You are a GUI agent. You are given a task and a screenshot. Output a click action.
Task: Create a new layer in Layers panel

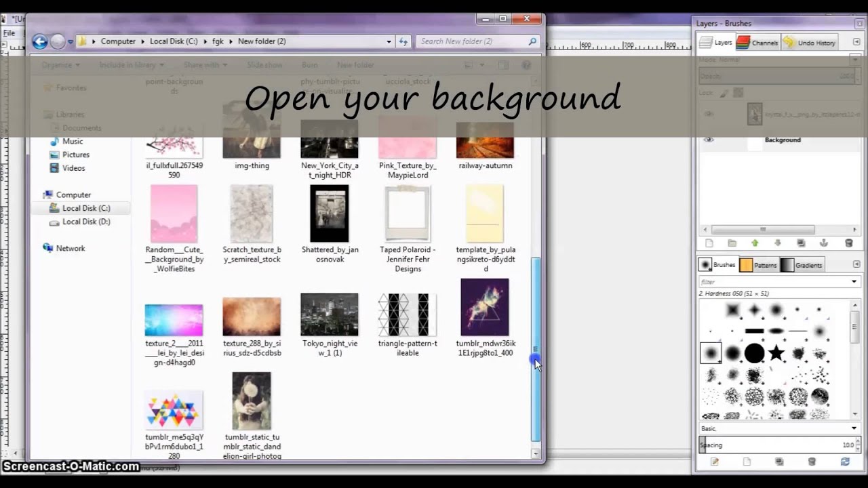(709, 243)
